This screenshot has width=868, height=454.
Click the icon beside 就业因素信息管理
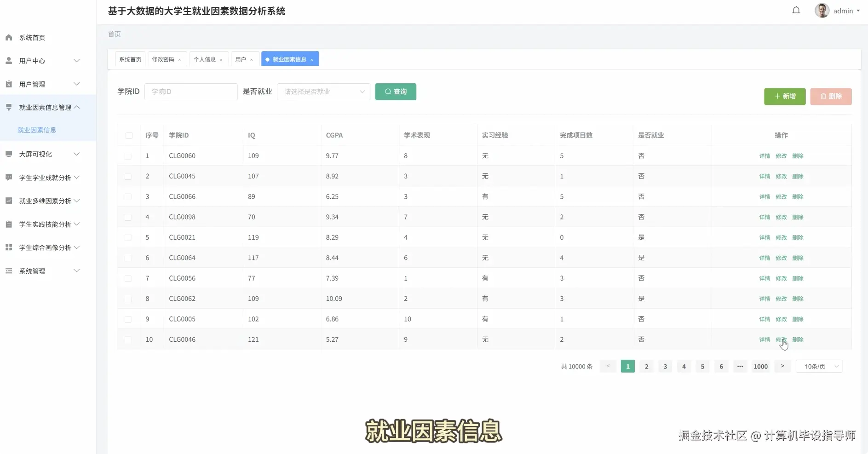pyautogui.click(x=9, y=107)
